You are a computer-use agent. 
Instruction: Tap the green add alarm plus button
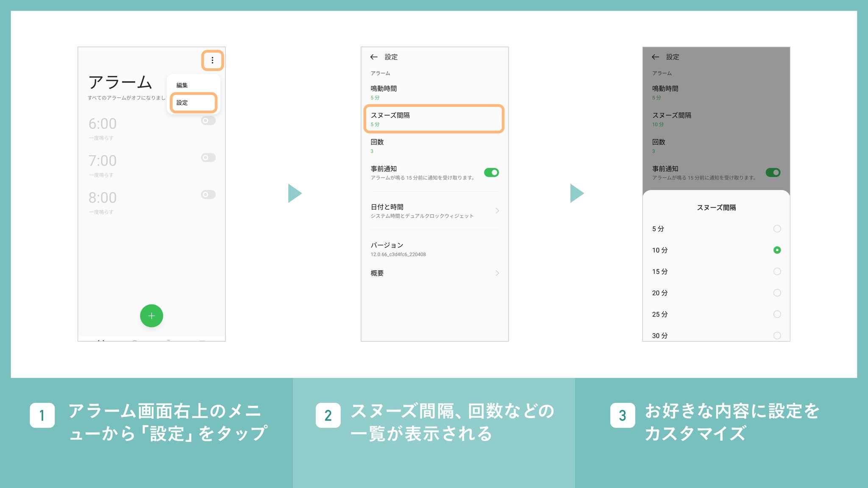[151, 316]
